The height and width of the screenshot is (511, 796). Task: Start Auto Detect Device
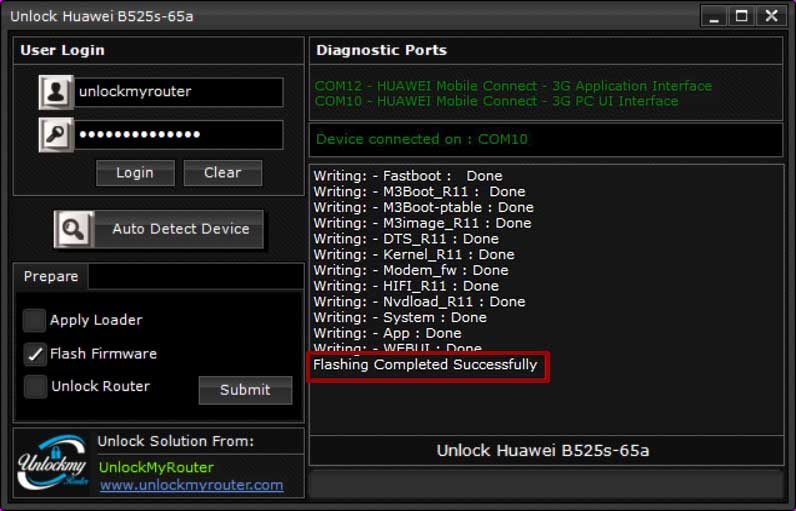(x=159, y=229)
